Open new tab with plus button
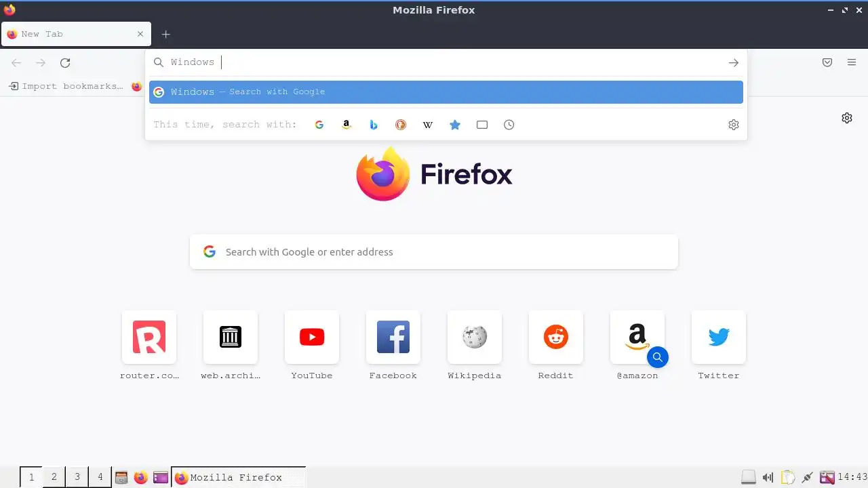 pos(165,34)
